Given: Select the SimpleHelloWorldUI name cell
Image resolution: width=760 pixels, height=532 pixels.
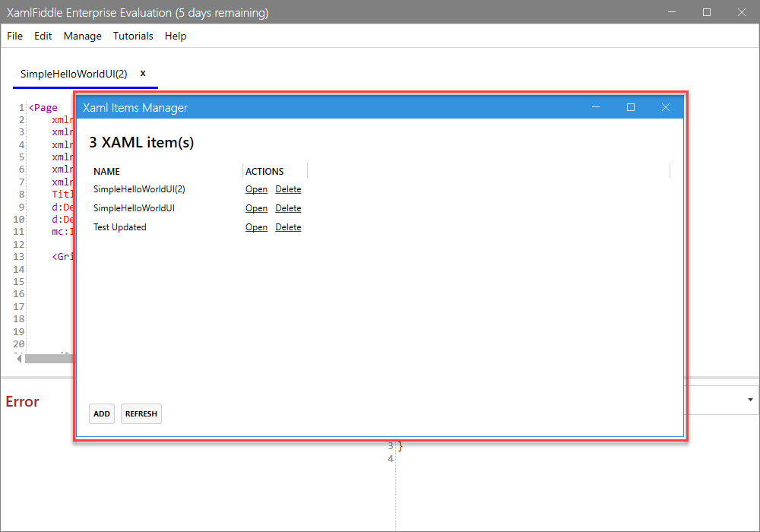Looking at the screenshot, I should click(x=134, y=208).
